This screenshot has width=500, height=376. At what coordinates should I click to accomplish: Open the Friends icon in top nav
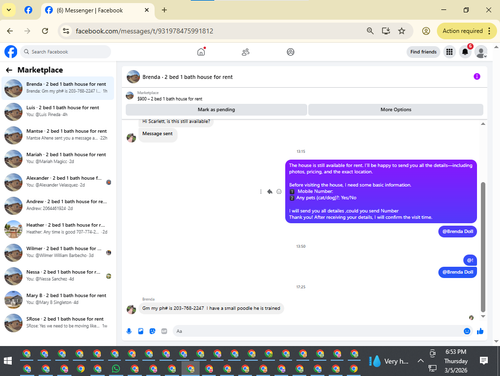[246, 52]
